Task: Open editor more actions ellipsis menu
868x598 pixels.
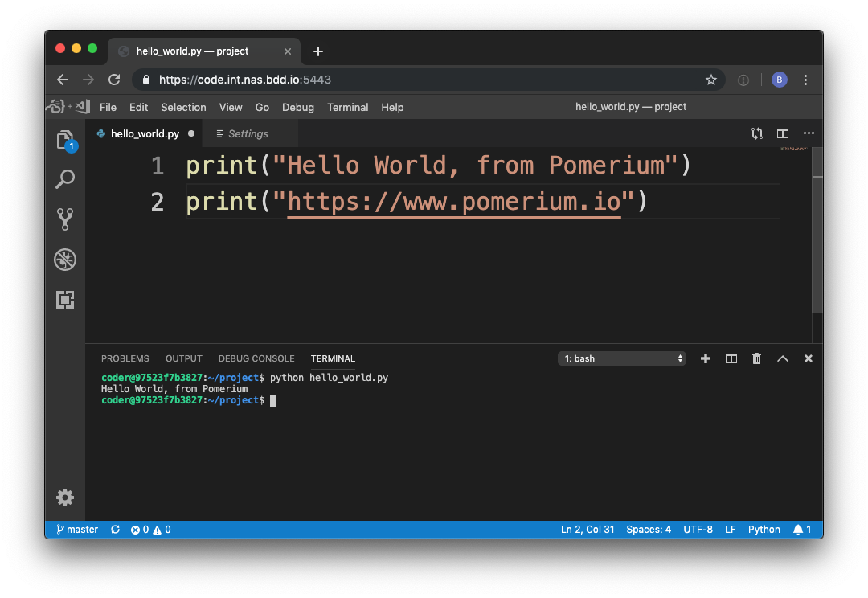Action: click(x=808, y=133)
